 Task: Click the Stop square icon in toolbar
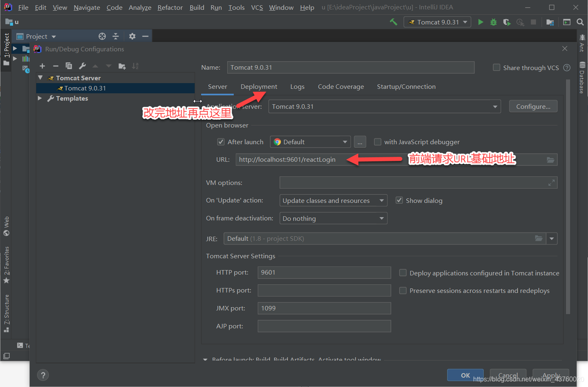pos(533,22)
